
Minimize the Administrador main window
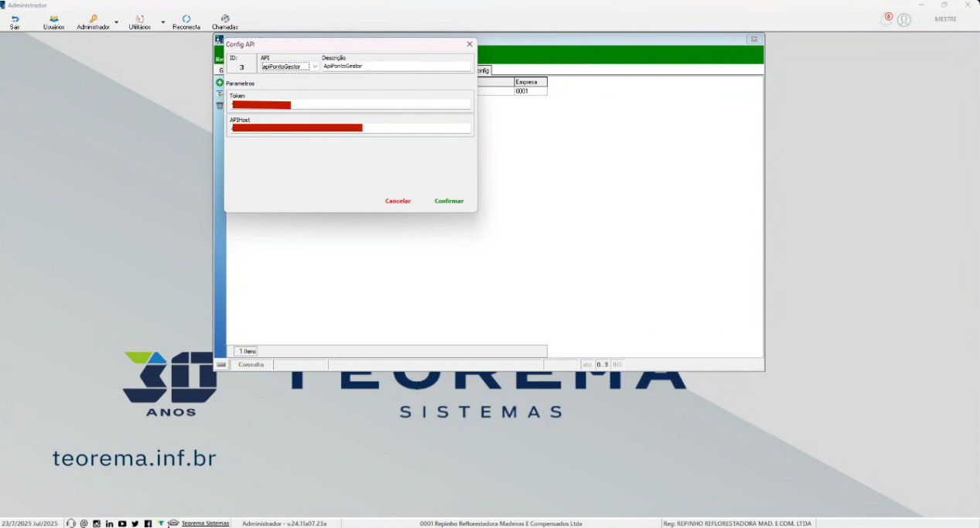(921, 5)
